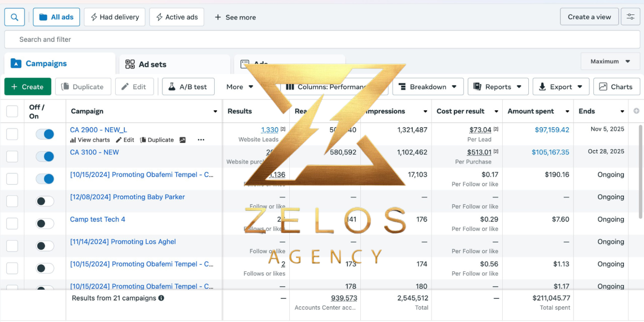644x322 pixels.
Task: Open the Maximum date range dropdown
Action: (x=610, y=61)
